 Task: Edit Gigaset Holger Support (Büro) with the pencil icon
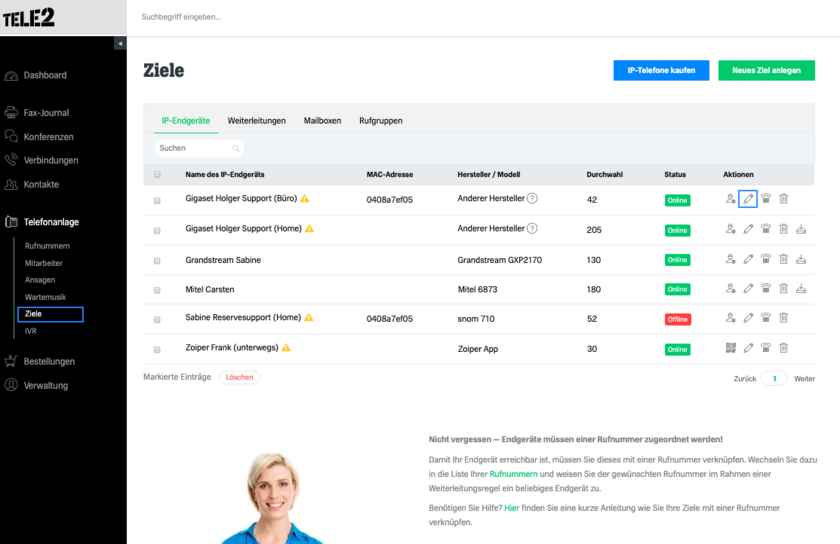pyautogui.click(x=748, y=199)
